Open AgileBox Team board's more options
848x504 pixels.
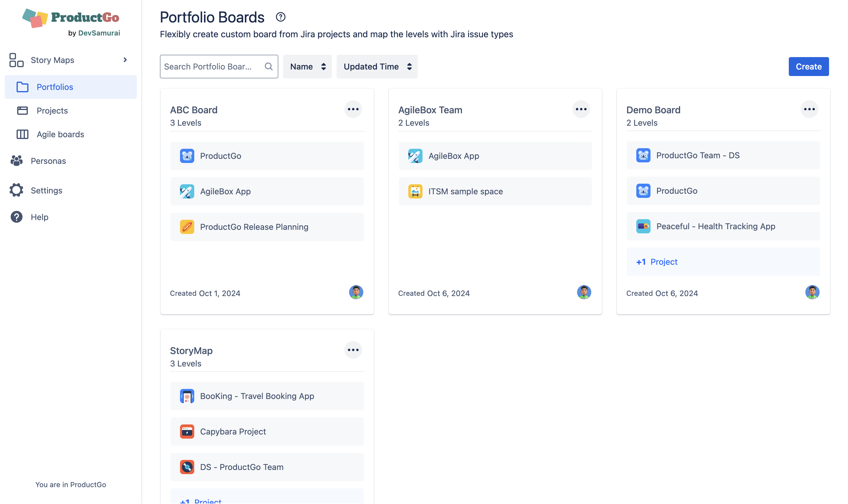tap(581, 109)
